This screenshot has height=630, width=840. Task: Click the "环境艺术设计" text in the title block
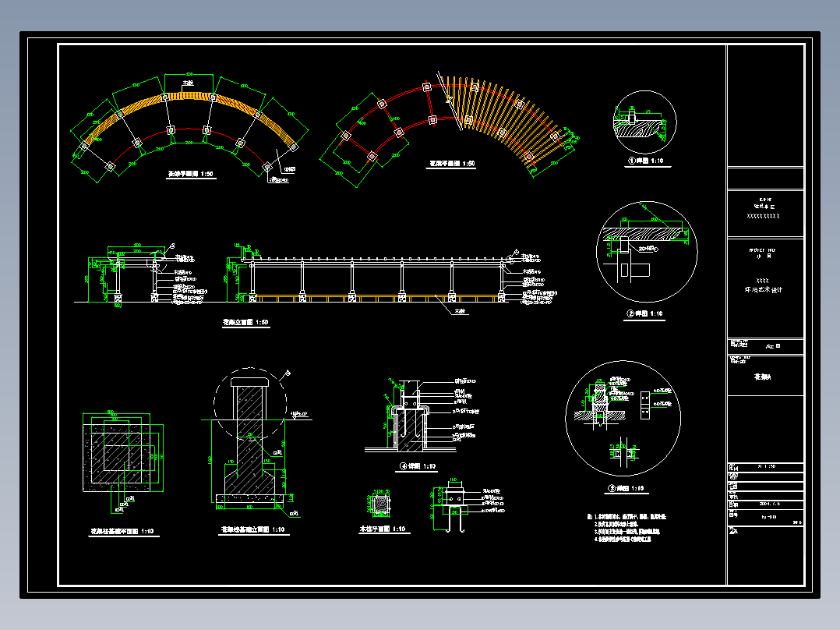click(x=764, y=289)
